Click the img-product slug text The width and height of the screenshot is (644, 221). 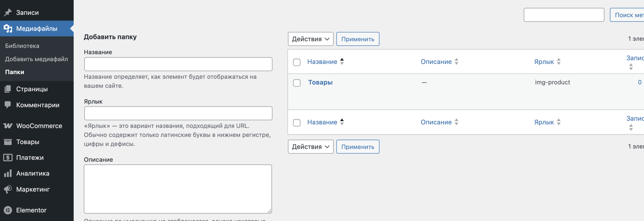click(552, 82)
